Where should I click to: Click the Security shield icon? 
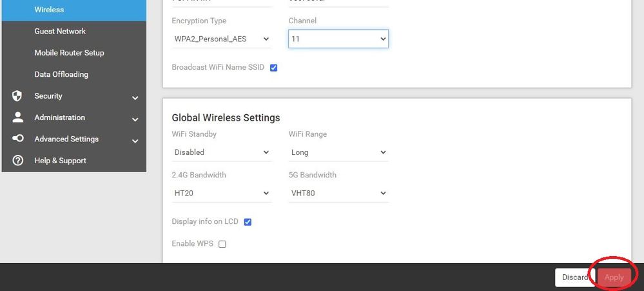pos(18,96)
